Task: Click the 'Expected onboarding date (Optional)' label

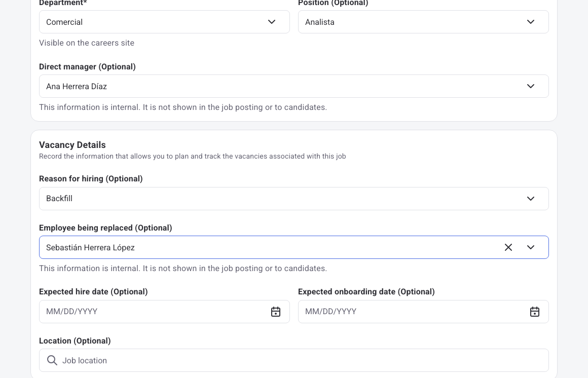Action: 366,292
